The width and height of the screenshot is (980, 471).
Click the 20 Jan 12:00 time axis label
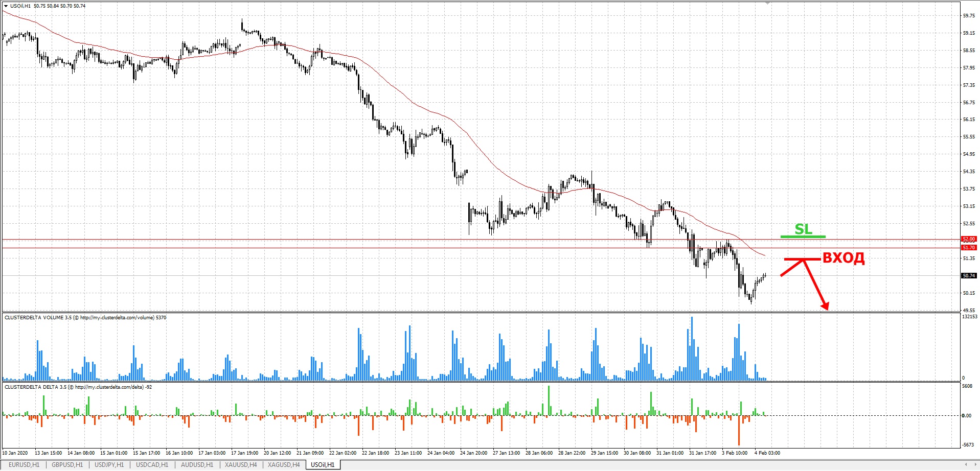click(277, 453)
